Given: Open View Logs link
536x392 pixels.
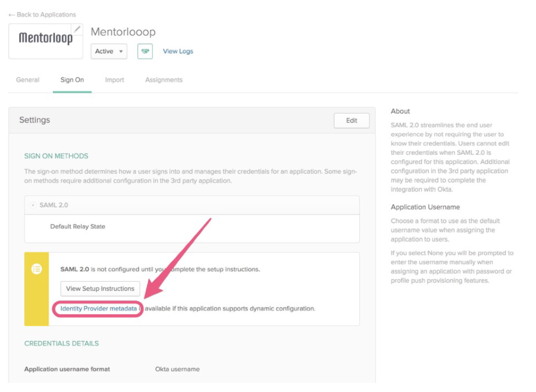Looking at the screenshot, I should [178, 51].
